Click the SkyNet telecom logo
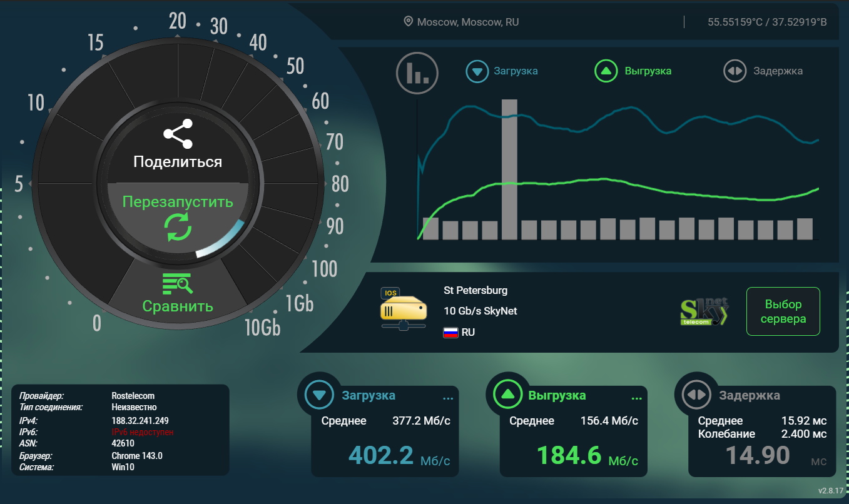 (704, 311)
